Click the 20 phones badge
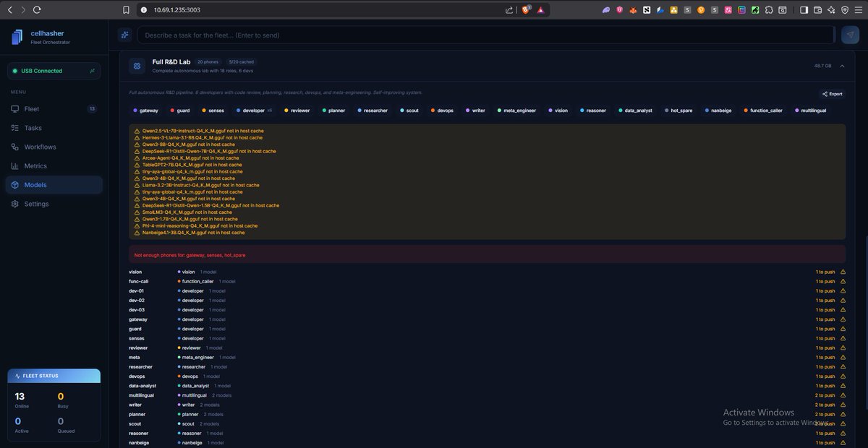Viewport: 868px width, 448px height. 208,62
